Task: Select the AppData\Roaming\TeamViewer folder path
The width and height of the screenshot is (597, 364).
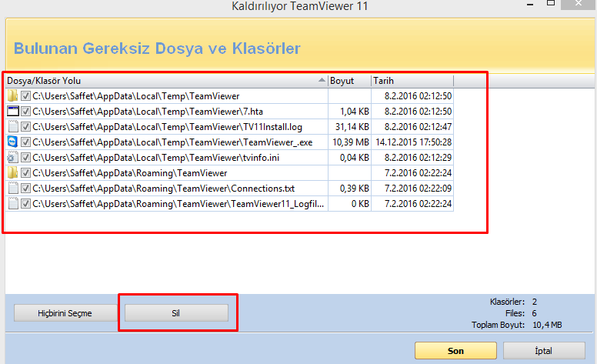Action: coord(130,173)
